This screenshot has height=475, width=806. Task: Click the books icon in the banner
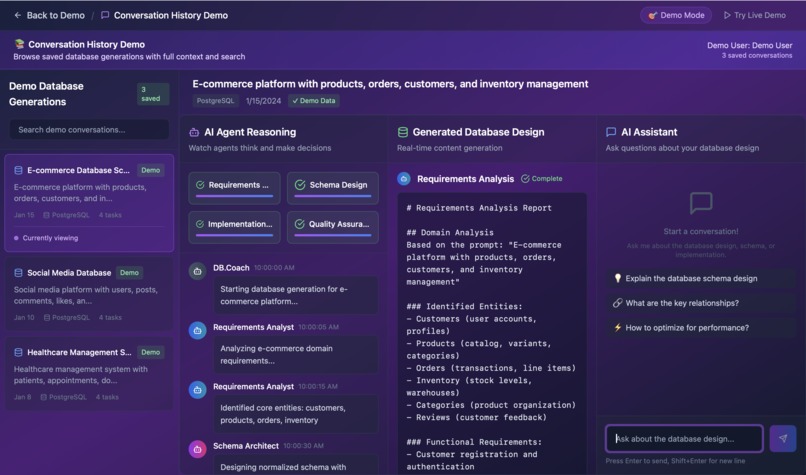20,44
